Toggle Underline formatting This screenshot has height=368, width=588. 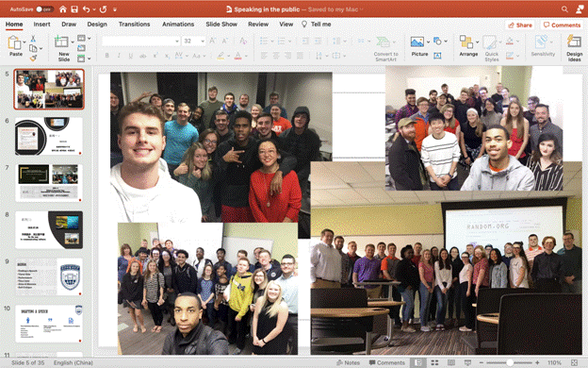pyautogui.click(x=130, y=56)
